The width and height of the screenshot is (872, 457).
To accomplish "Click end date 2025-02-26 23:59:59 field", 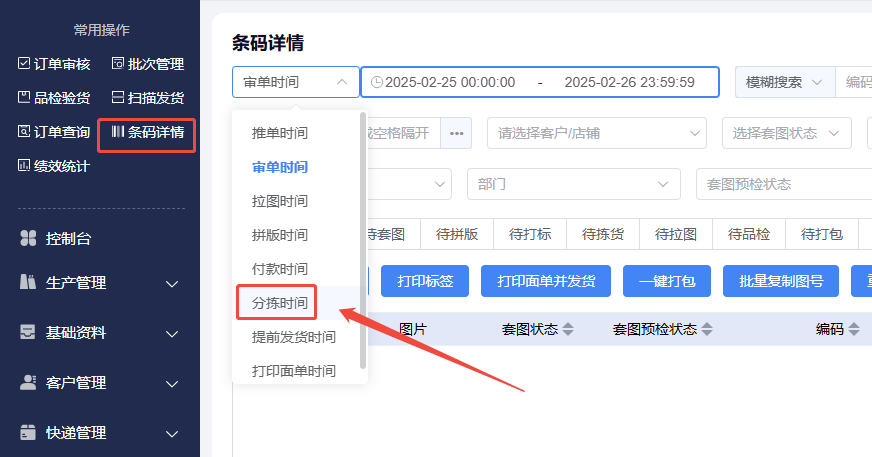I will (x=630, y=82).
